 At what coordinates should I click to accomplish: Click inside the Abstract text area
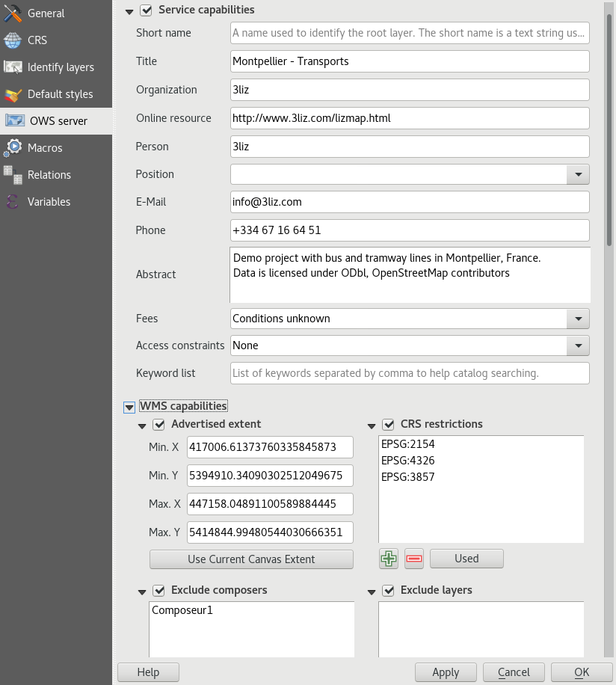(x=410, y=275)
